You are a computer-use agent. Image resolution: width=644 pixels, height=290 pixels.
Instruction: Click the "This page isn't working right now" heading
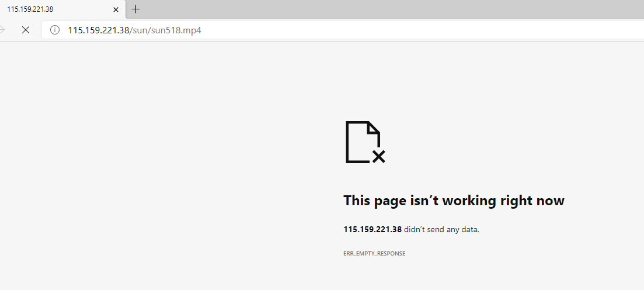(x=454, y=201)
